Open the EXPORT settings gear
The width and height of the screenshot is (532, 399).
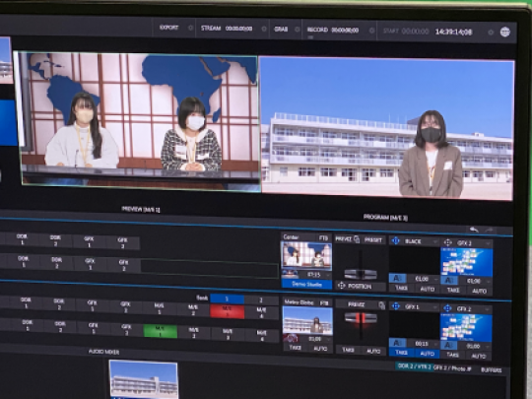191,28
